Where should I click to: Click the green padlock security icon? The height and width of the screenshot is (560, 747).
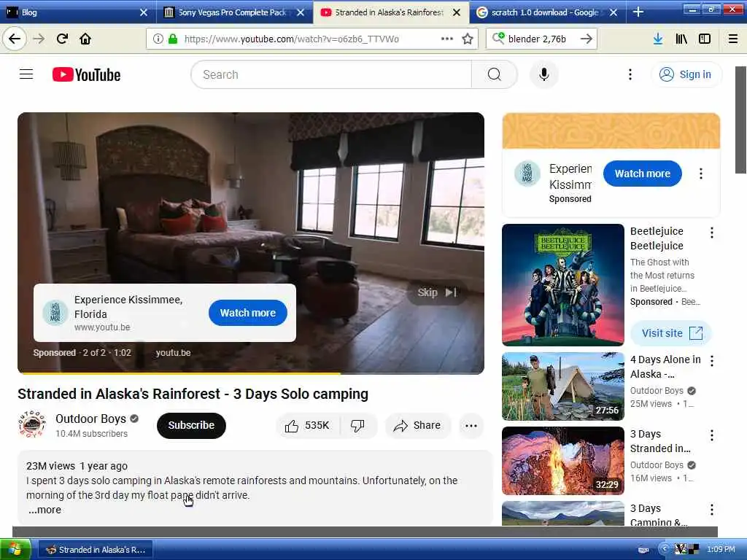pyautogui.click(x=172, y=39)
